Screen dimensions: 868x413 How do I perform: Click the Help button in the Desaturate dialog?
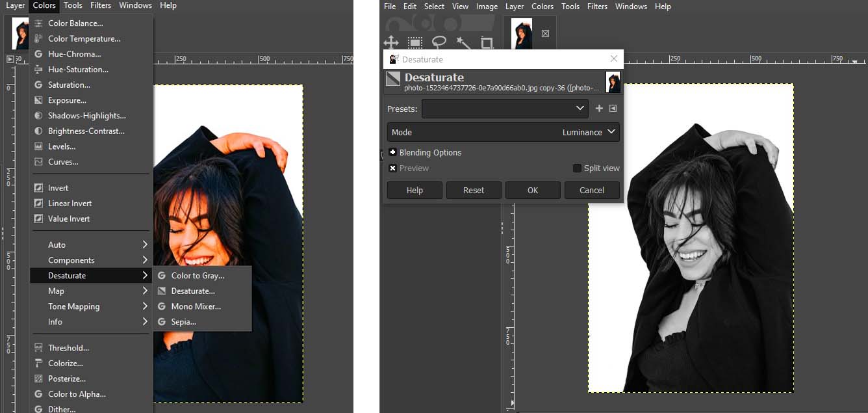click(414, 190)
